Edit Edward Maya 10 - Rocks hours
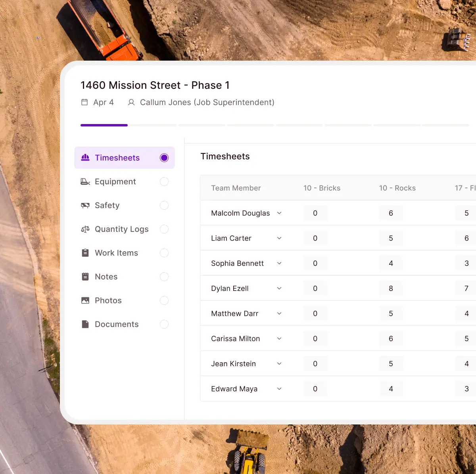 point(391,389)
